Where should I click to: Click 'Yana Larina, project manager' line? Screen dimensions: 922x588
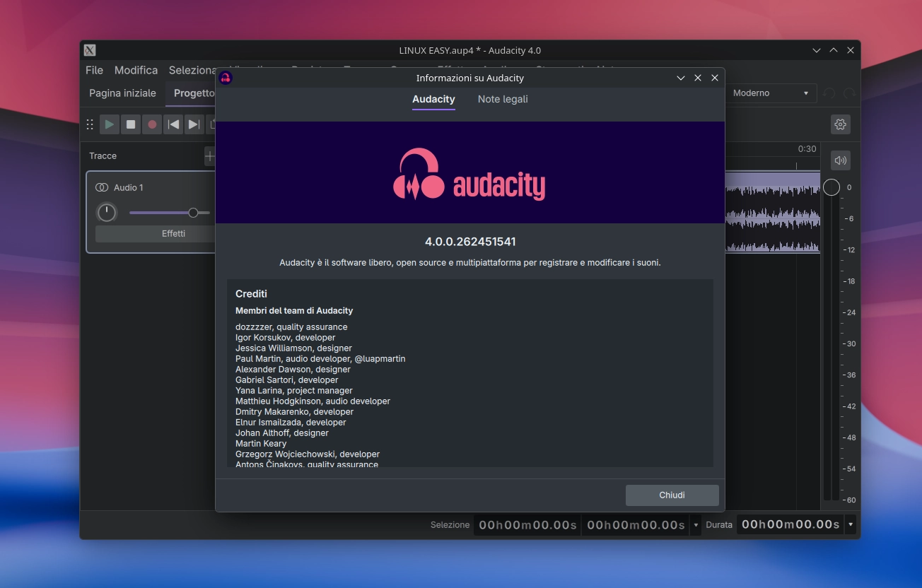[x=294, y=391]
